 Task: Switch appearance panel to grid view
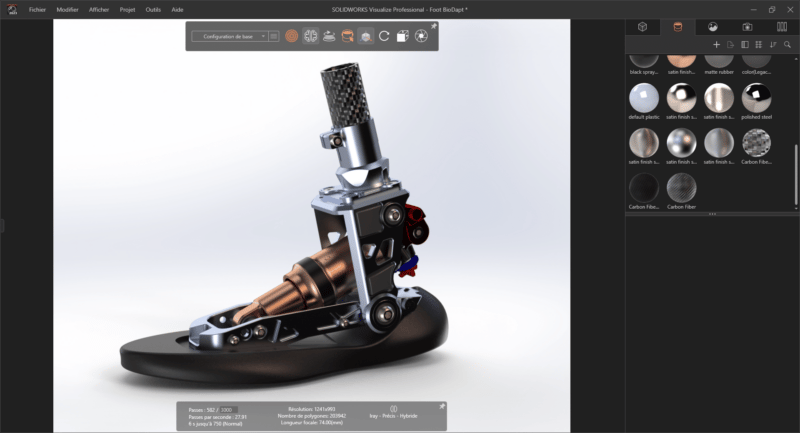(759, 45)
